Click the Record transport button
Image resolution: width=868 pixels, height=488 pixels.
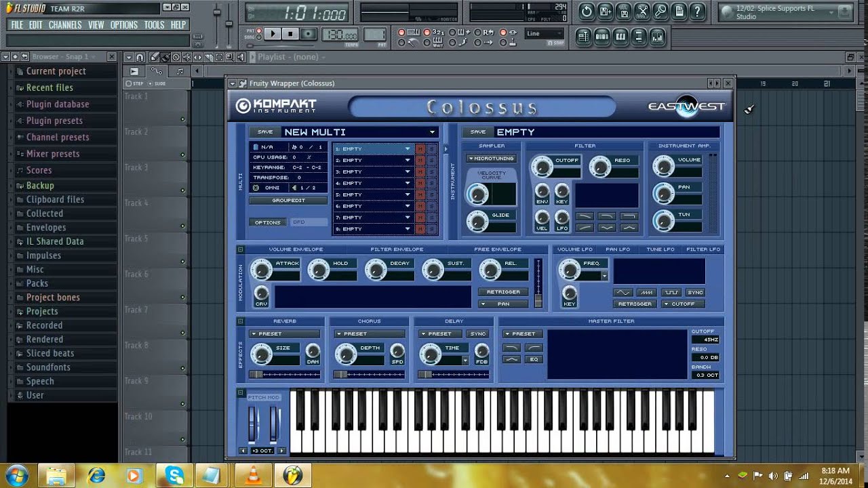(x=309, y=34)
